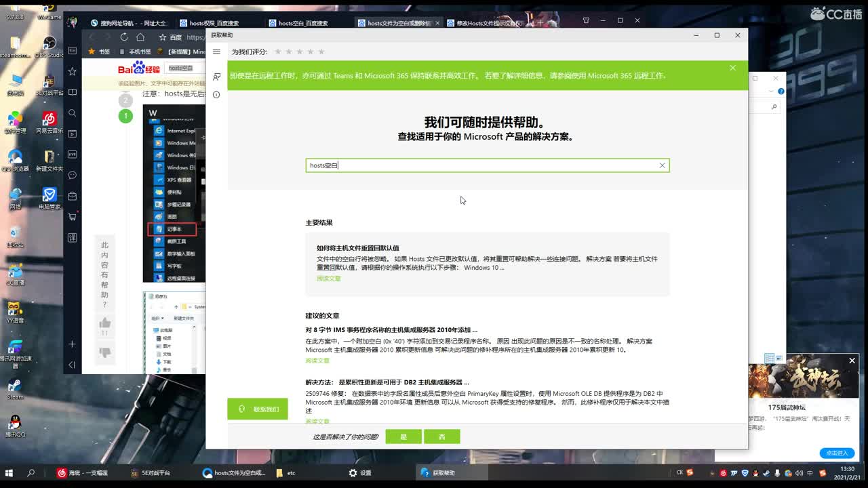Open article 如何将主机文件重置回默认值

coord(357,248)
